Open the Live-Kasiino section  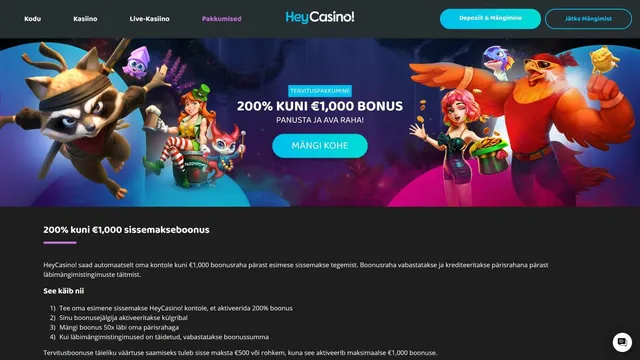point(149,19)
